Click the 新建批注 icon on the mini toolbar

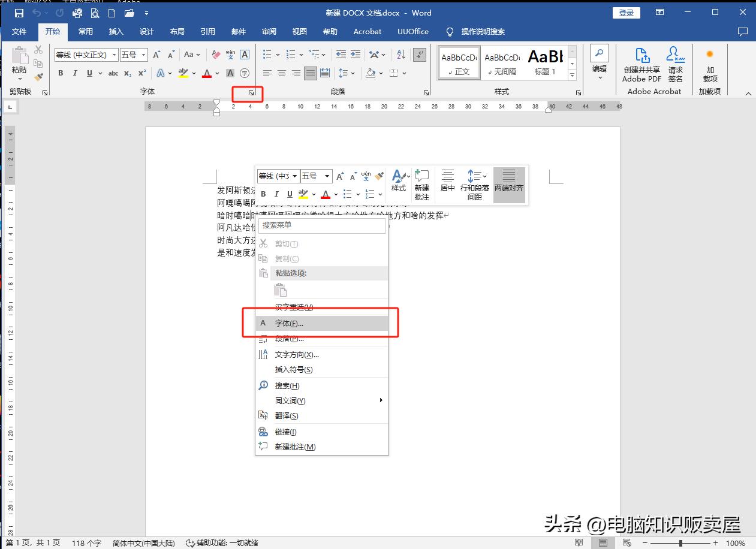(x=421, y=184)
